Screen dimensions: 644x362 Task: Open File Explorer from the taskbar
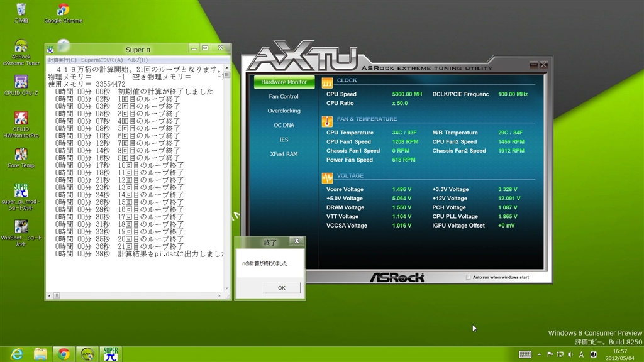tap(40, 354)
